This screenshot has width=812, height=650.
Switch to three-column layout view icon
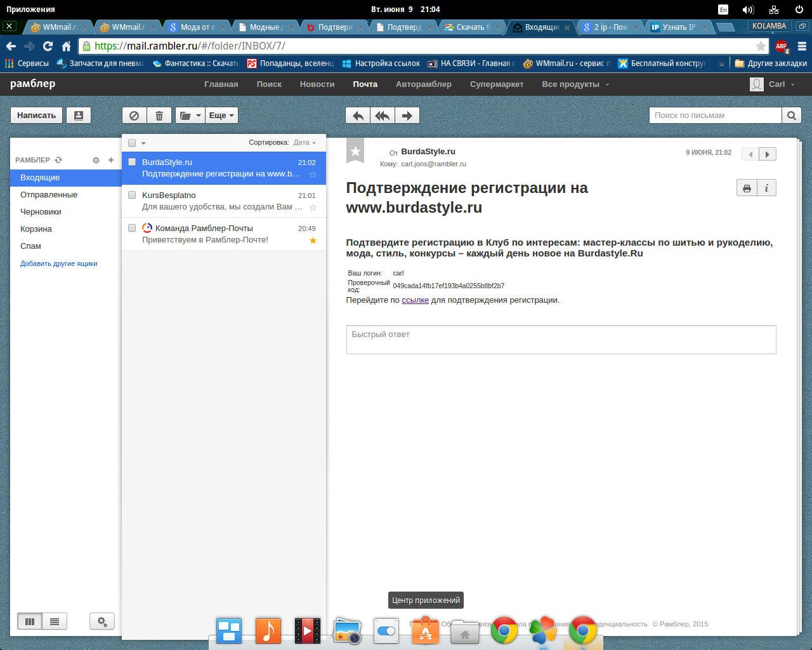30,621
